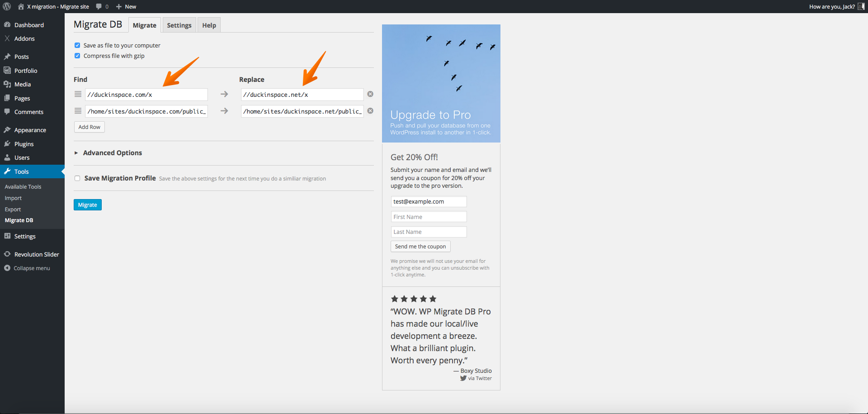Open the Export submenu item
The image size is (868, 414).
pos(13,209)
